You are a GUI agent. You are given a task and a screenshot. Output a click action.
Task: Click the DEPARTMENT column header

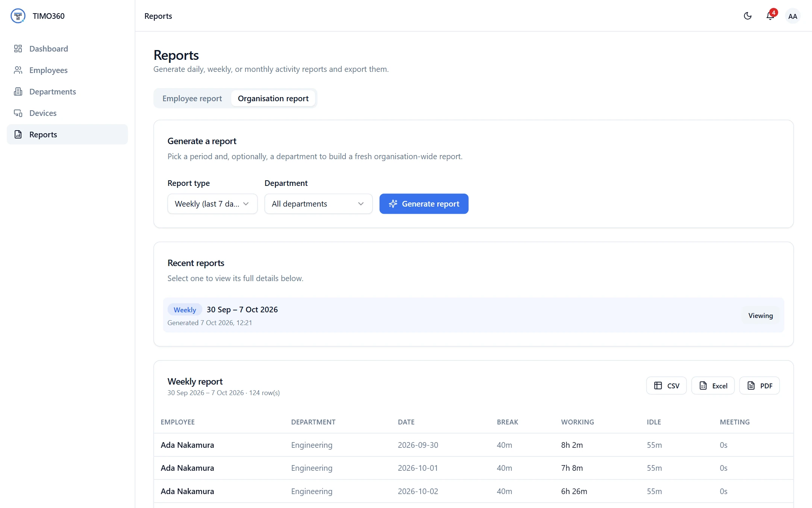coord(313,422)
